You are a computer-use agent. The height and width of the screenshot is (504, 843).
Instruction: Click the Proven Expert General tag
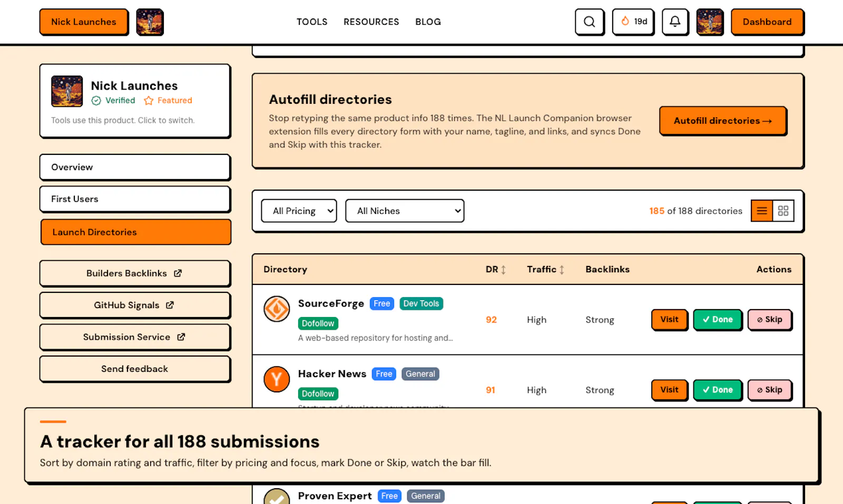click(x=426, y=496)
